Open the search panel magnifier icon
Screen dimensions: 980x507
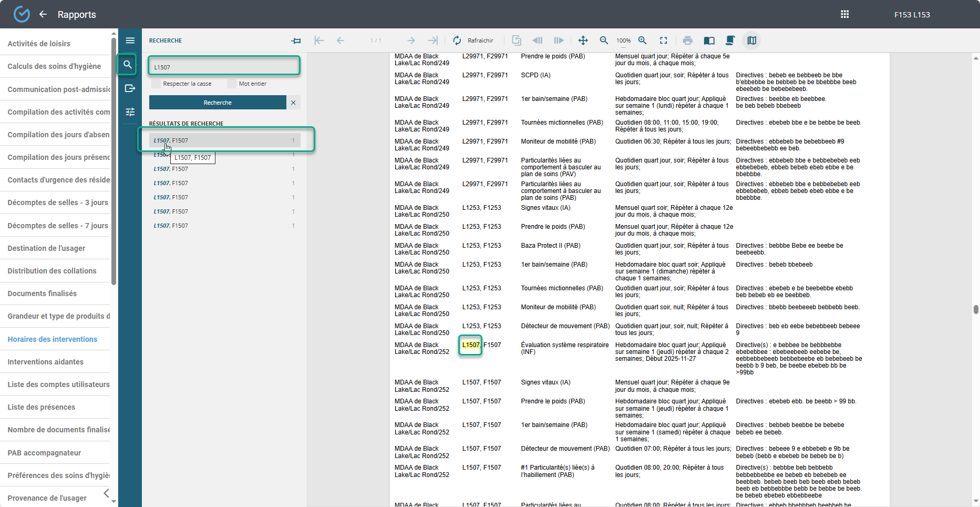(127, 65)
